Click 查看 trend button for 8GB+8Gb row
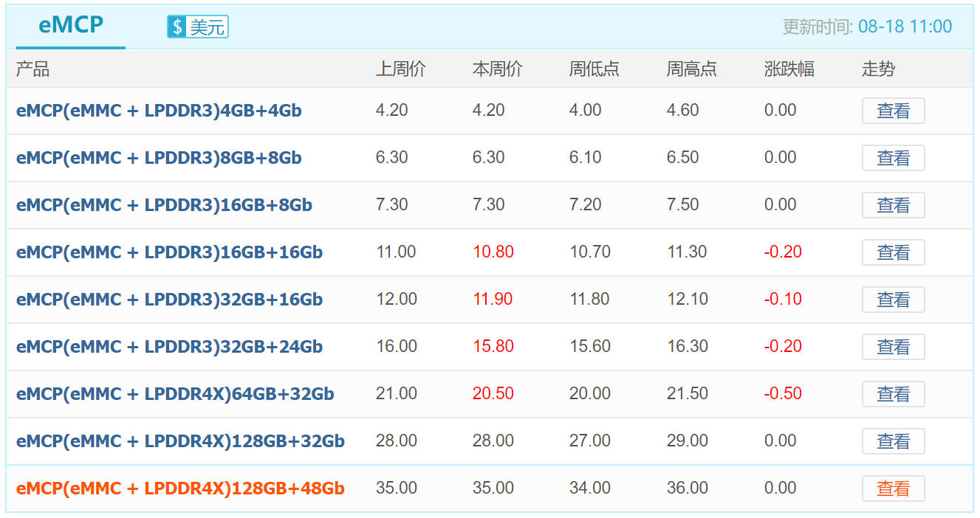 (893, 158)
